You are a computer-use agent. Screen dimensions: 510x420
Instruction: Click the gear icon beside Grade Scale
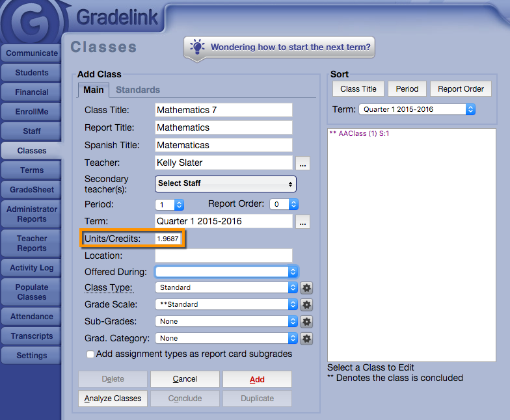pyautogui.click(x=307, y=304)
